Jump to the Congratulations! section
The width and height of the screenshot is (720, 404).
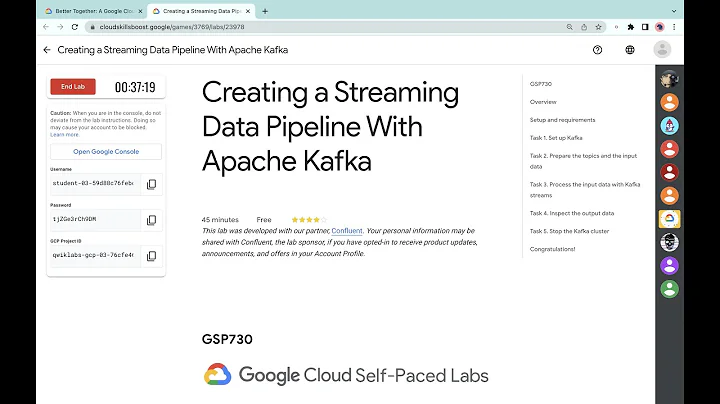(x=552, y=249)
